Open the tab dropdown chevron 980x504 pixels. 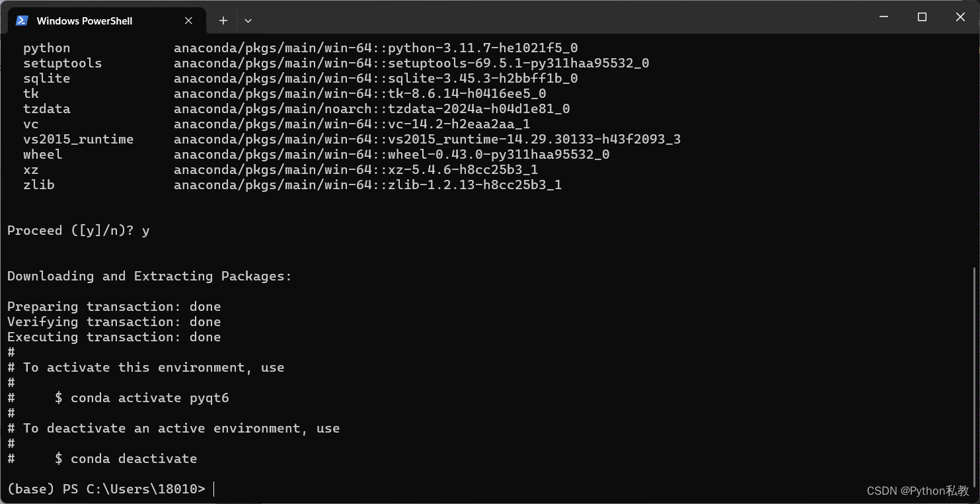point(248,21)
